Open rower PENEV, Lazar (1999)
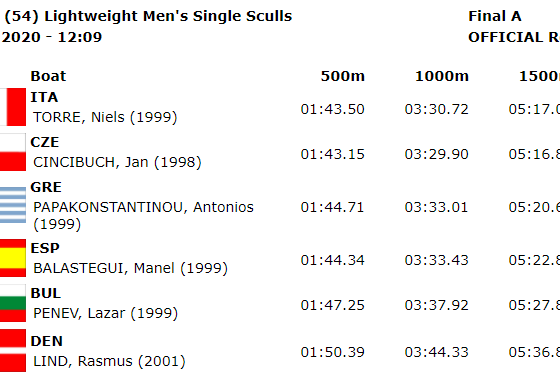The width and height of the screenshot is (560, 383). (x=105, y=313)
